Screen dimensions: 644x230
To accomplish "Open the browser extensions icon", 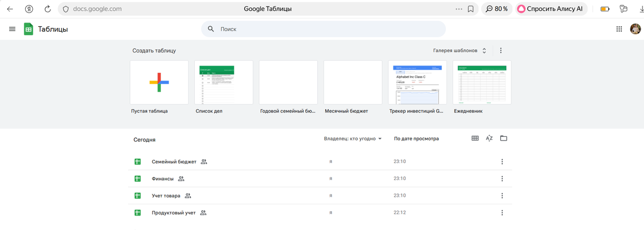I will tap(623, 9).
